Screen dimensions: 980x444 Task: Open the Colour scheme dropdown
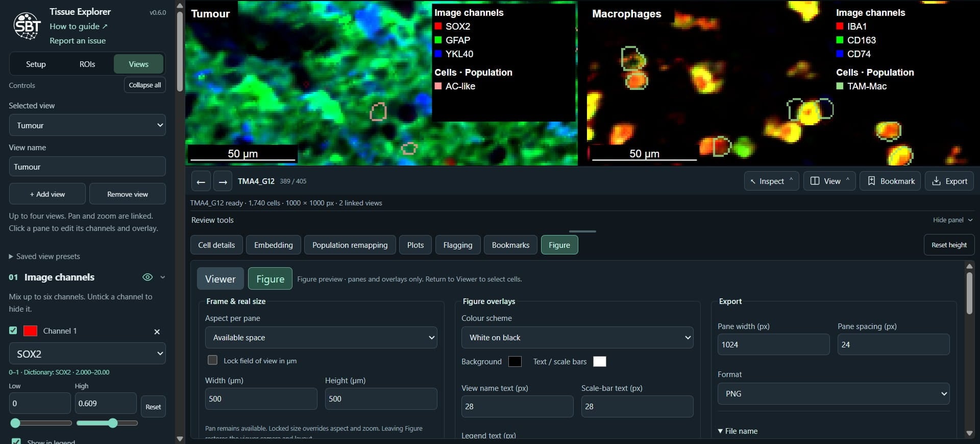click(577, 337)
